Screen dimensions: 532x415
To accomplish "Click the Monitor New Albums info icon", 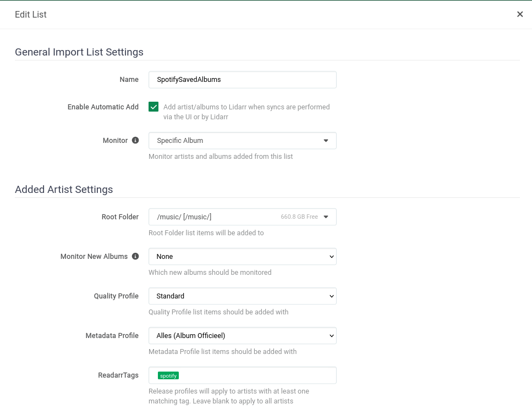I will tap(135, 257).
